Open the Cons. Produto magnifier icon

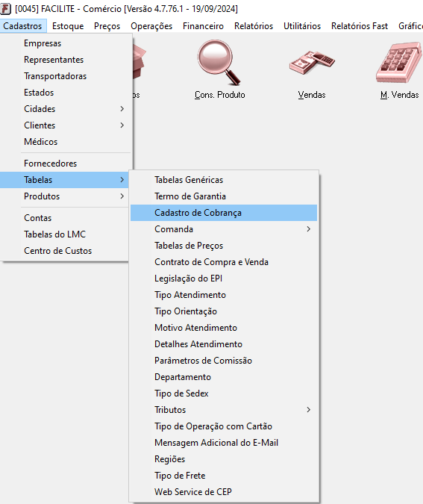point(219,63)
